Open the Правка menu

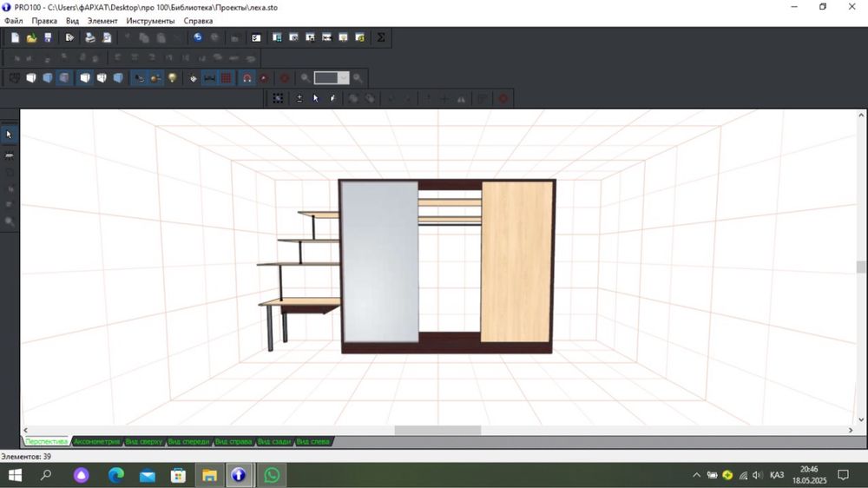(x=44, y=21)
